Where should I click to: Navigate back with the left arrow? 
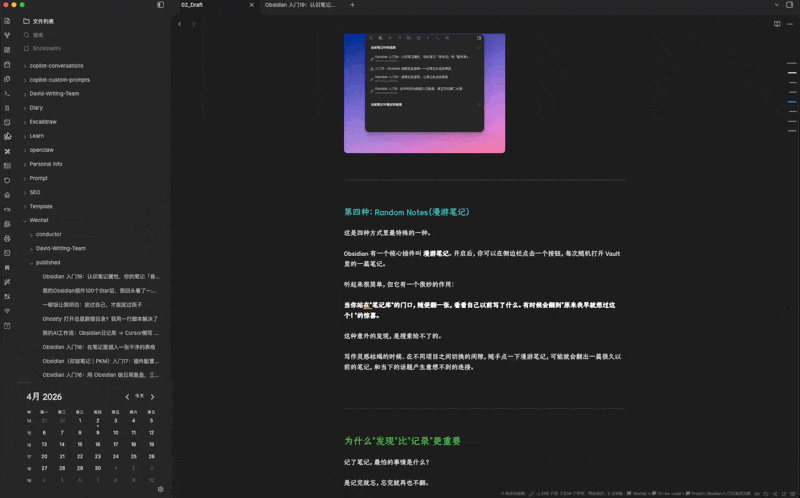180,24
